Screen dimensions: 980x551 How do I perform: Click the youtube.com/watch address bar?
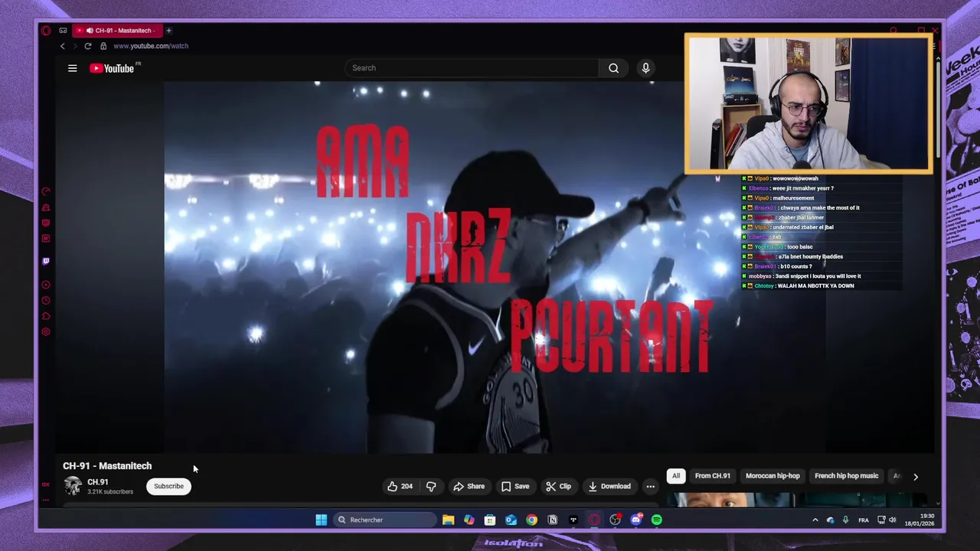[151, 46]
